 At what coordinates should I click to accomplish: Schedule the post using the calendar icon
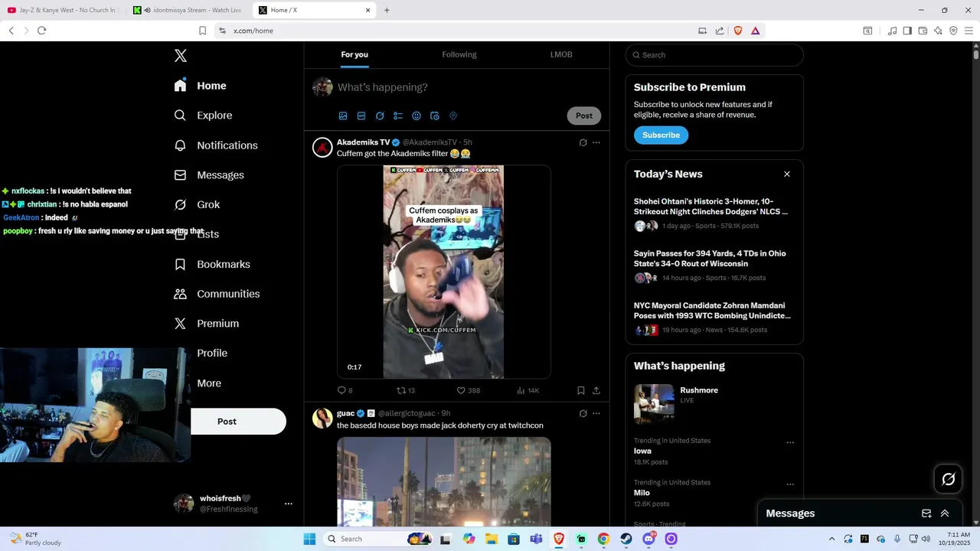pos(435,116)
